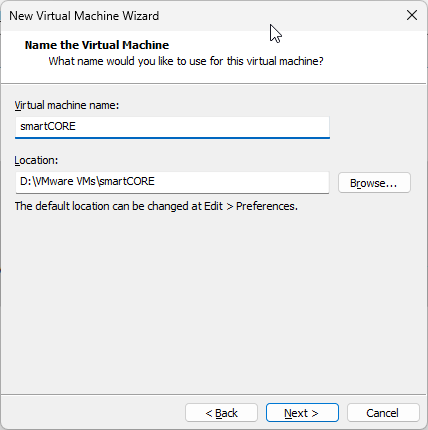Screen dimensions: 428x430
Task: Click blank space after the path in the Location field
Action: click(240, 182)
